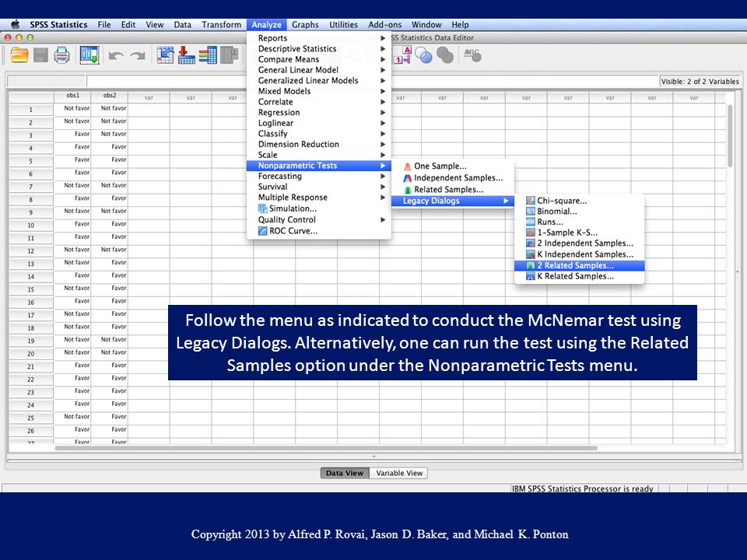Click the Print icon in toolbar
This screenshot has height=560, width=747.
click(62, 56)
